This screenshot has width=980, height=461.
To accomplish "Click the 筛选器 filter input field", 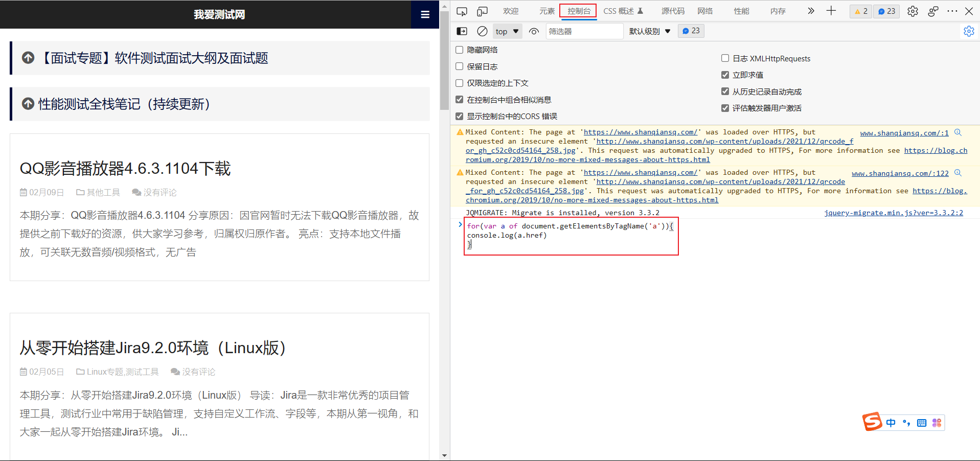I will pyautogui.click(x=584, y=31).
